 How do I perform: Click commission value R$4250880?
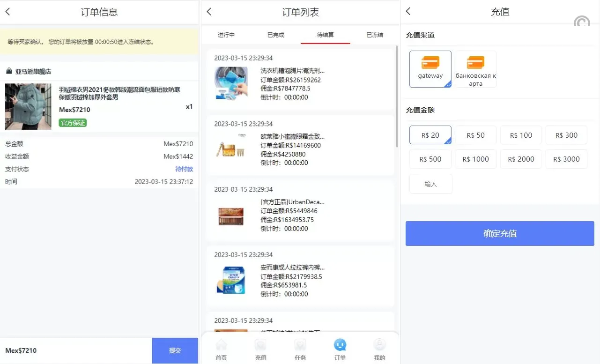[x=289, y=154]
